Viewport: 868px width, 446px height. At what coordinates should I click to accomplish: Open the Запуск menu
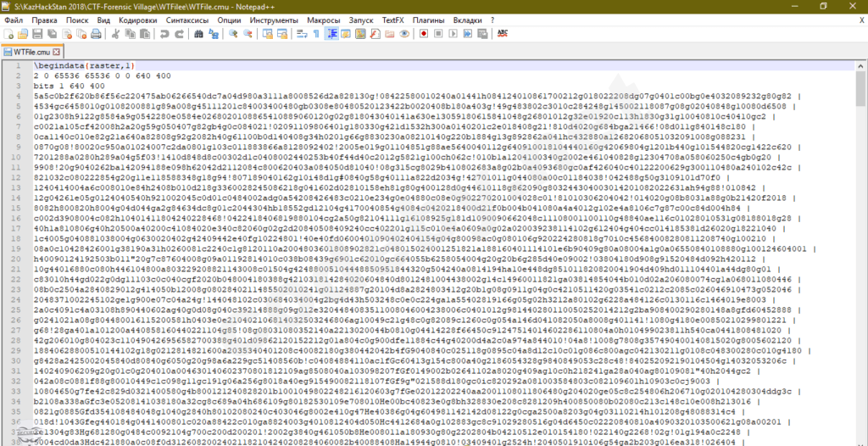pos(361,20)
